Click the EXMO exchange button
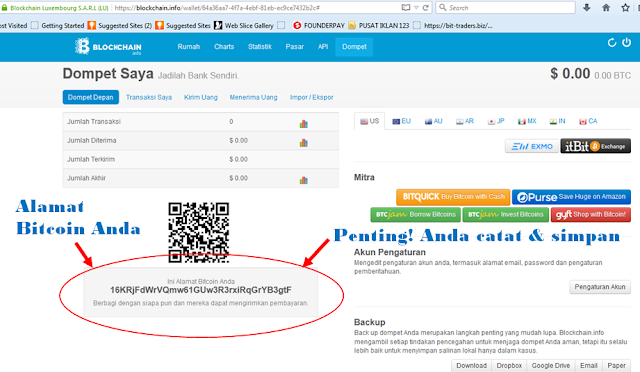640x372 pixels. click(532, 146)
